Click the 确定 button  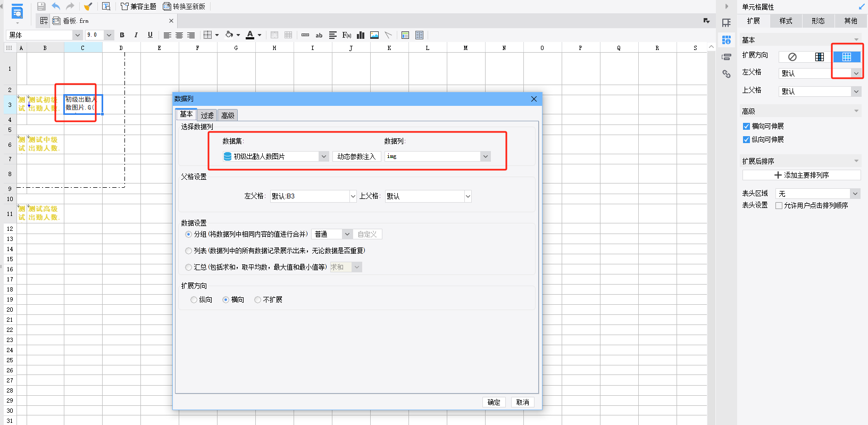[x=494, y=402]
